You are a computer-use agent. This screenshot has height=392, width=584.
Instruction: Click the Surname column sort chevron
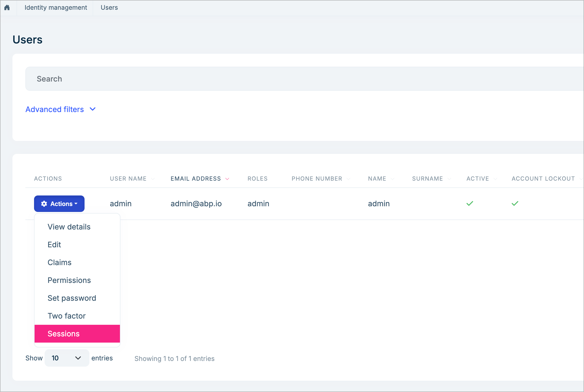(449, 178)
